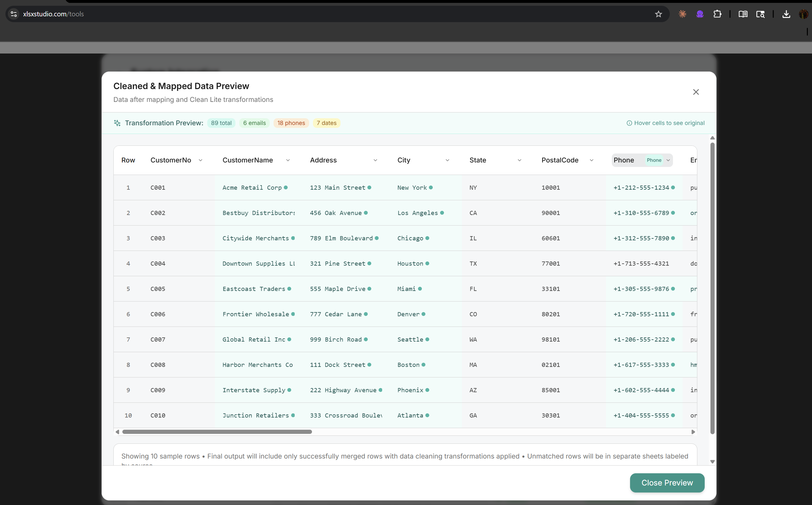Bookmark this page with the star icon

(658, 14)
